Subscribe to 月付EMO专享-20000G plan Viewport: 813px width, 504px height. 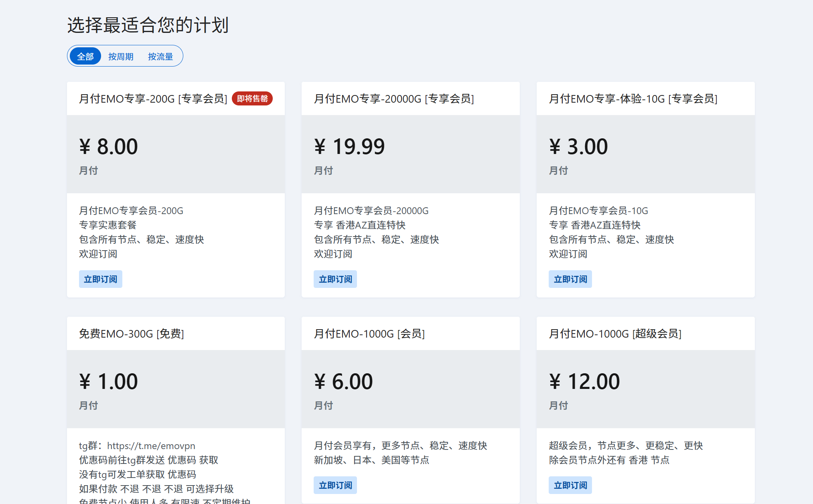[x=335, y=279]
